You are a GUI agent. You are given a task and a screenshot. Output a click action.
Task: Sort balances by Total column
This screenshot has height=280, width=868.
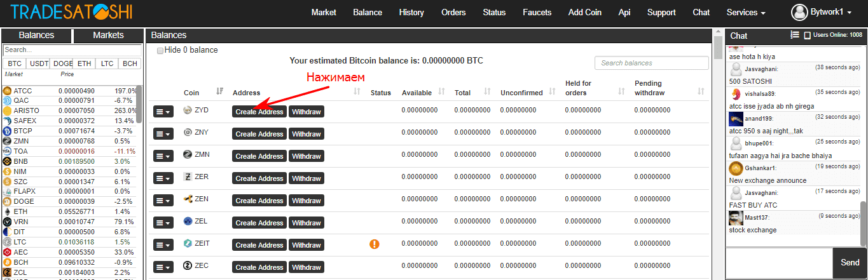487,92
